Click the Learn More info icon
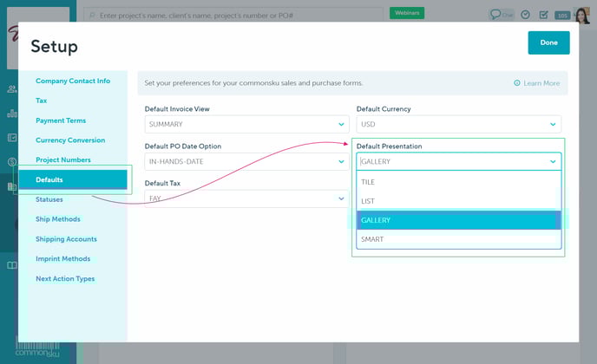 (x=517, y=83)
